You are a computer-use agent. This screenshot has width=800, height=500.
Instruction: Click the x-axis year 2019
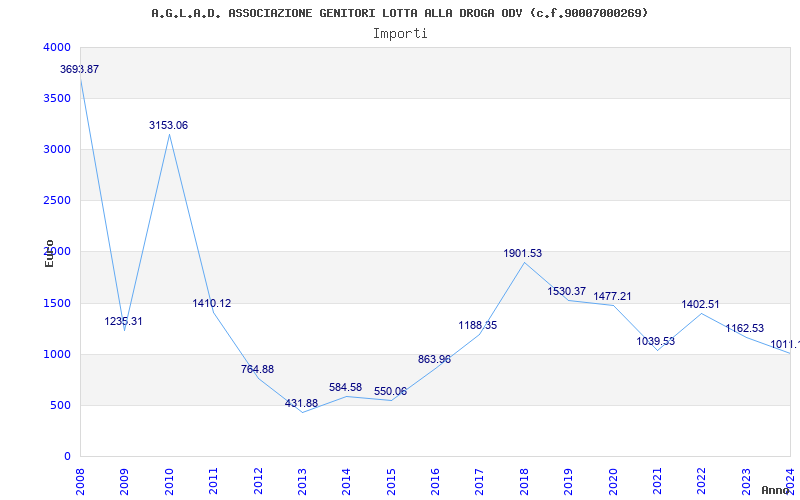click(x=568, y=481)
